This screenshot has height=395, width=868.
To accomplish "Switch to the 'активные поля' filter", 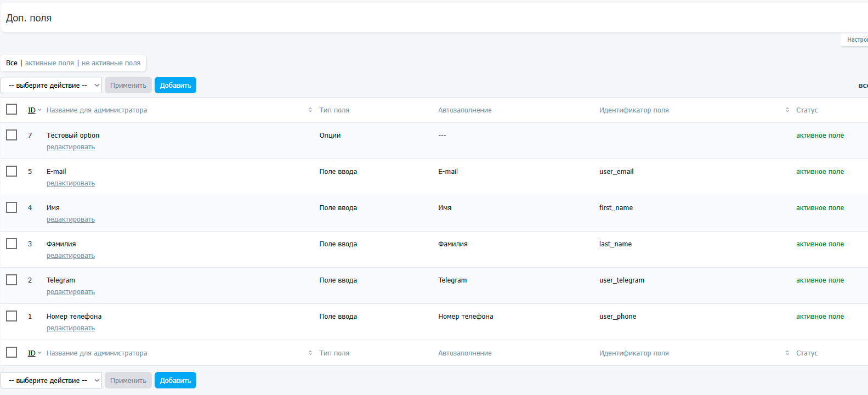I will pos(49,63).
